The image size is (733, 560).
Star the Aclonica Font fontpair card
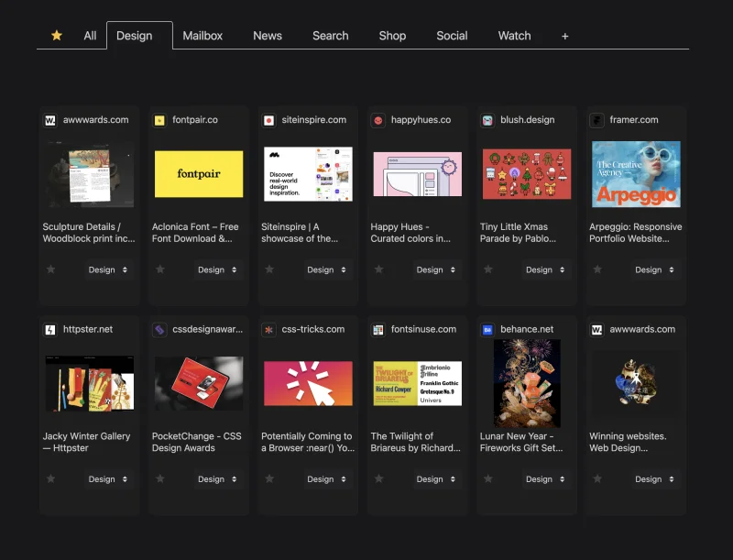(x=160, y=269)
